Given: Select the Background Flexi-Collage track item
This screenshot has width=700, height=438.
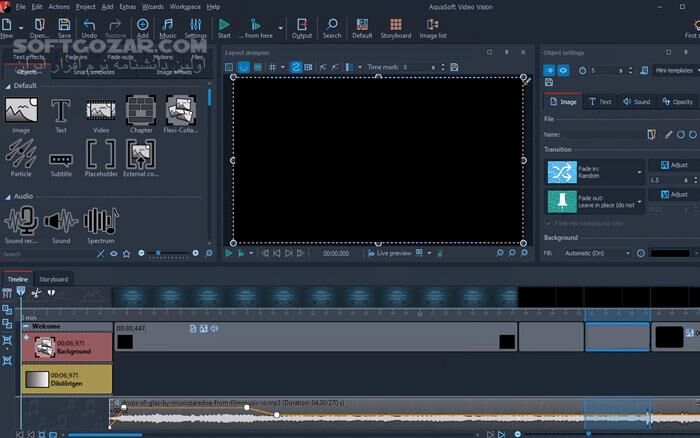Looking at the screenshot, I should 67,347.
